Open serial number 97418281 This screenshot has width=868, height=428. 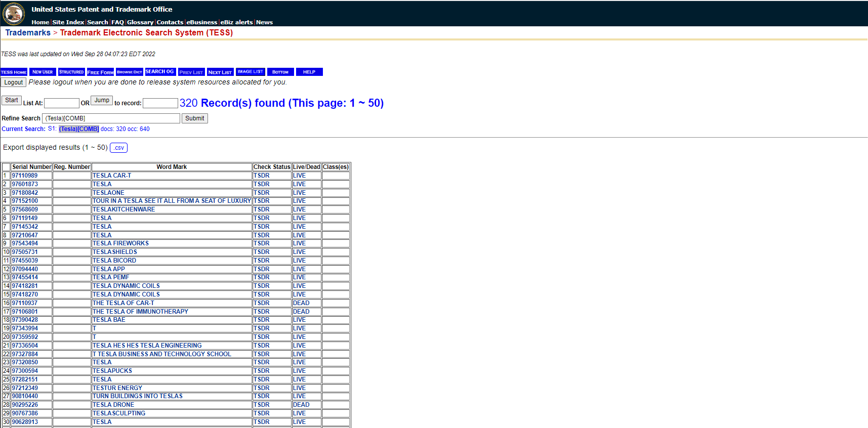(25, 286)
